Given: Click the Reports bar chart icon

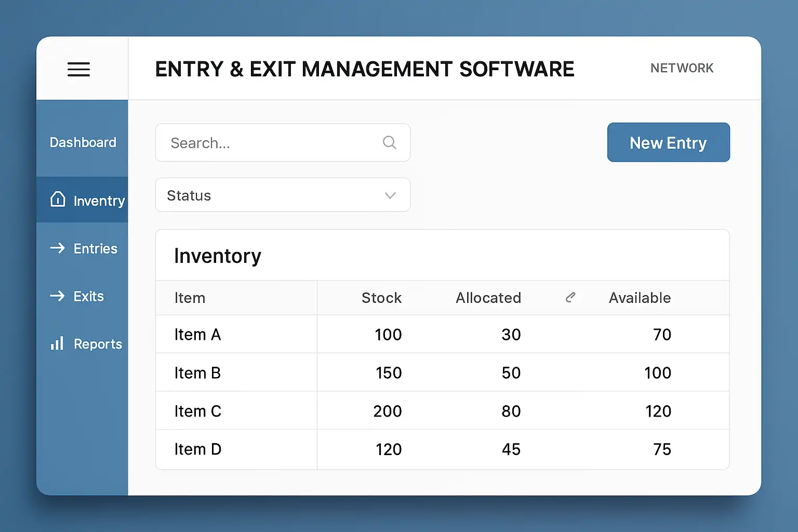Looking at the screenshot, I should tap(57, 343).
